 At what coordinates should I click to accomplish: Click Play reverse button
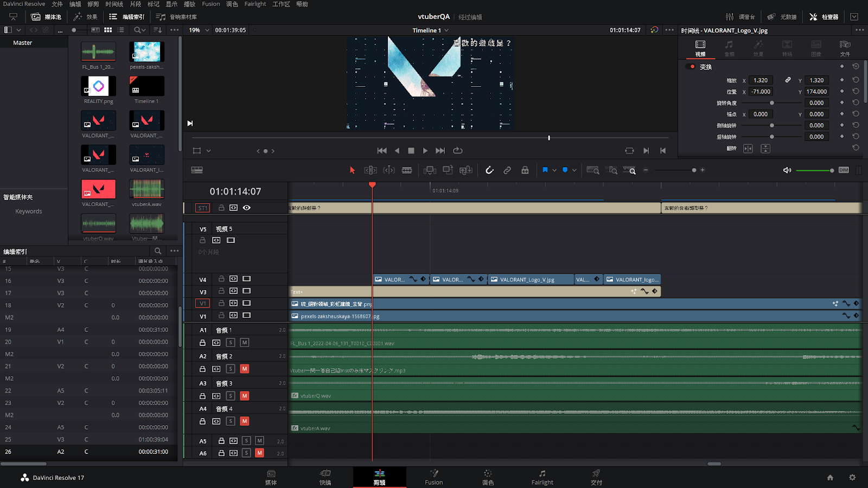(x=397, y=151)
